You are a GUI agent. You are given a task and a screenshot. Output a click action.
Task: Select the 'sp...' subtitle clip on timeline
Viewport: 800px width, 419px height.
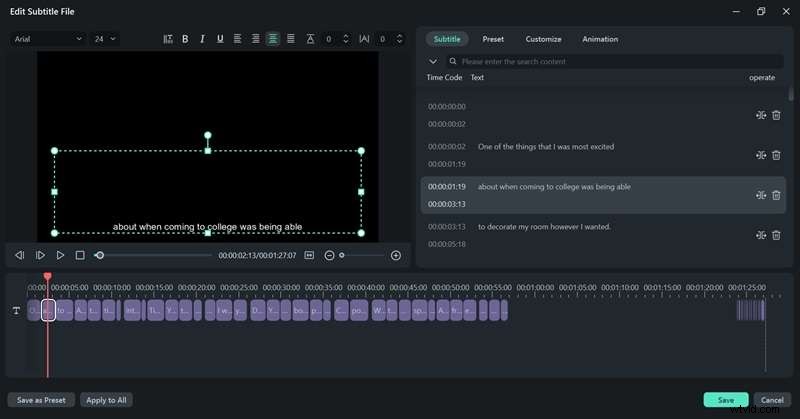419,310
